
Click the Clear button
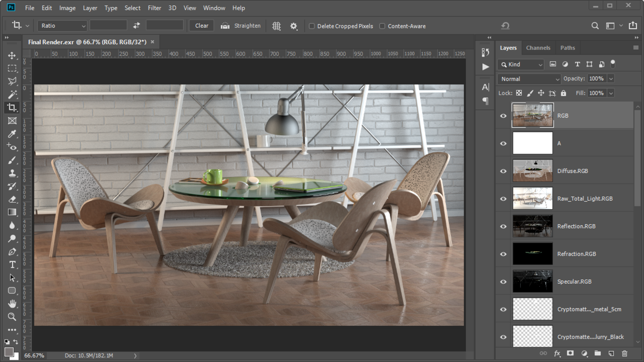[202, 26]
